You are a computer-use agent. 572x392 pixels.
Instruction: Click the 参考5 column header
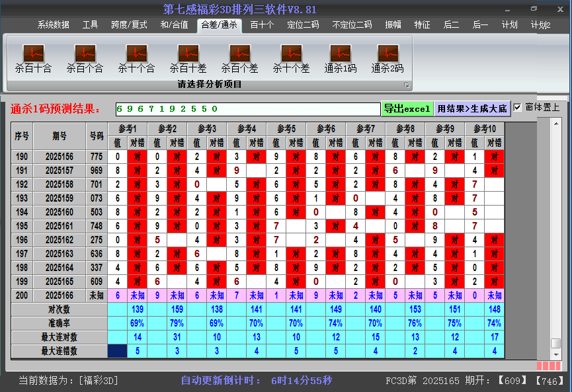[x=286, y=129]
